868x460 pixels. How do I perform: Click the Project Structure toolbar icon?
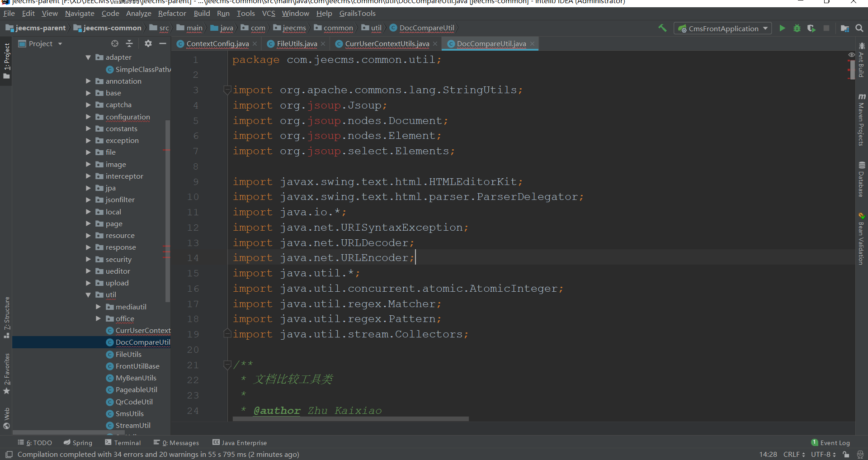[844, 28]
